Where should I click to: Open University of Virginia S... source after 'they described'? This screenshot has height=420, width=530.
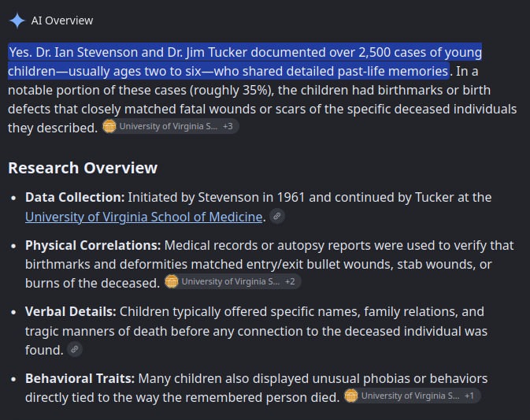169,127
